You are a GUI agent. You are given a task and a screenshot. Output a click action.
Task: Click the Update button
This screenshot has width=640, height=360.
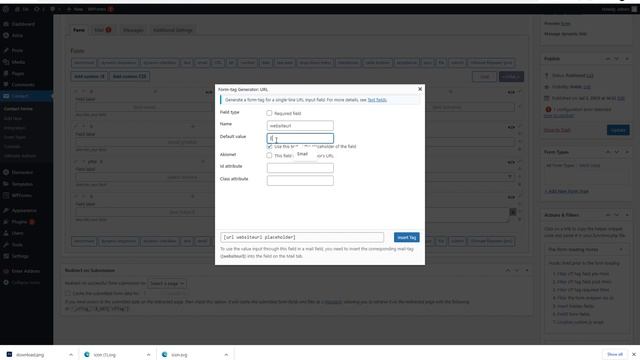[x=618, y=130]
